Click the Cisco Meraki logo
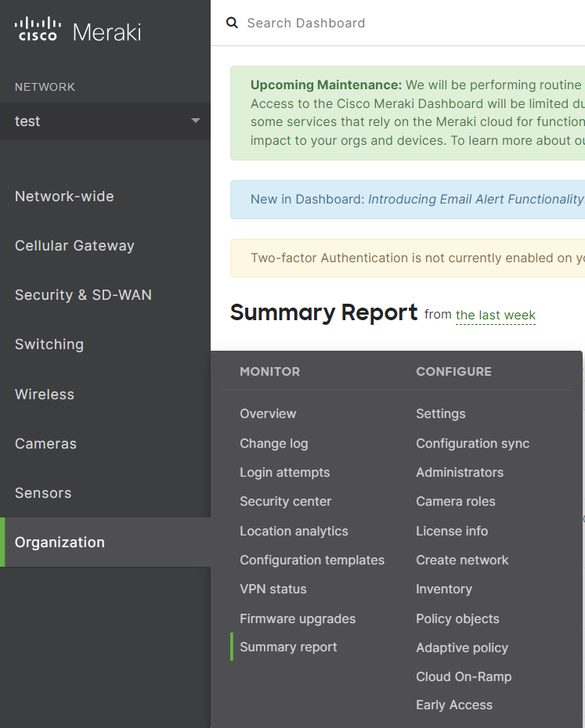 77,30
